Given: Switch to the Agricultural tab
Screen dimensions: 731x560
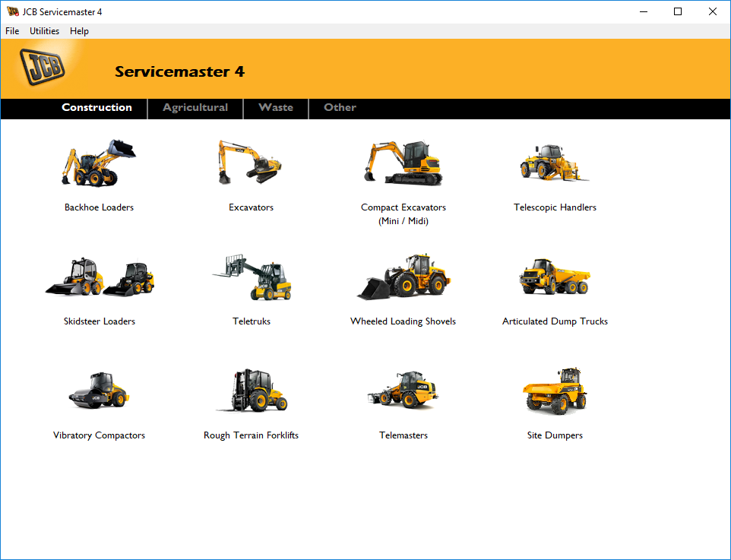Looking at the screenshot, I should [x=195, y=107].
